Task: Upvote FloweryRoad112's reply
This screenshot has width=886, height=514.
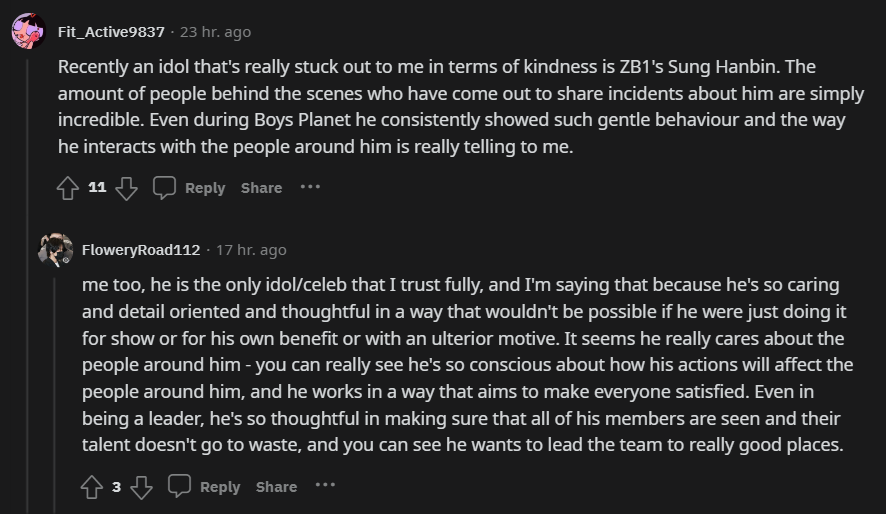Action: [x=92, y=487]
